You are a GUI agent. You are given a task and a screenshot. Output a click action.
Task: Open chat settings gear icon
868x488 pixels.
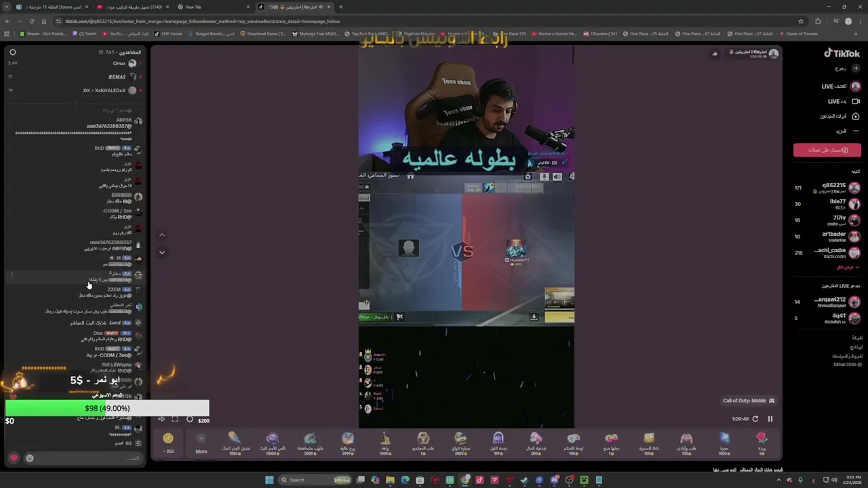click(x=12, y=52)
